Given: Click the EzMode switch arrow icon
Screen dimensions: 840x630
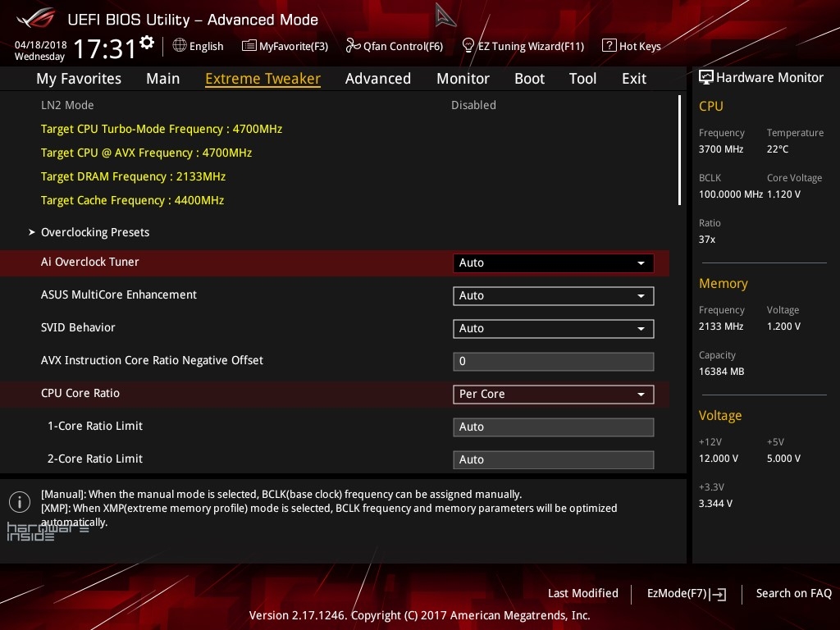Looking at the screenshot, I should point(719,594).
